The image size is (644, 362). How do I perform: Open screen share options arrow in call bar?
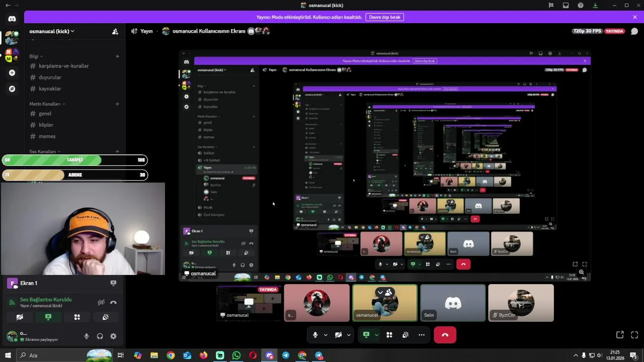point(376,335)
